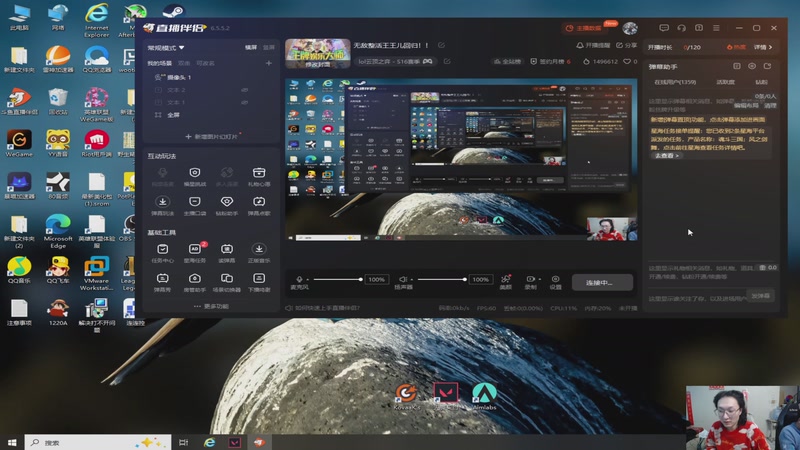The height and width of the screenshot is (450, 800).
Task: Click the eye icon in 弹幕助手 header
Action: point(752,66)
